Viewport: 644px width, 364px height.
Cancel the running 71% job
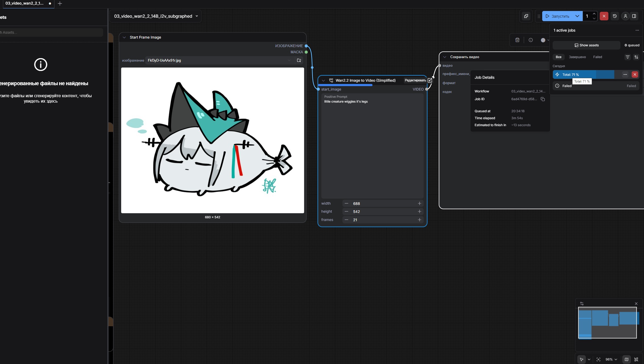click(635, 74)
